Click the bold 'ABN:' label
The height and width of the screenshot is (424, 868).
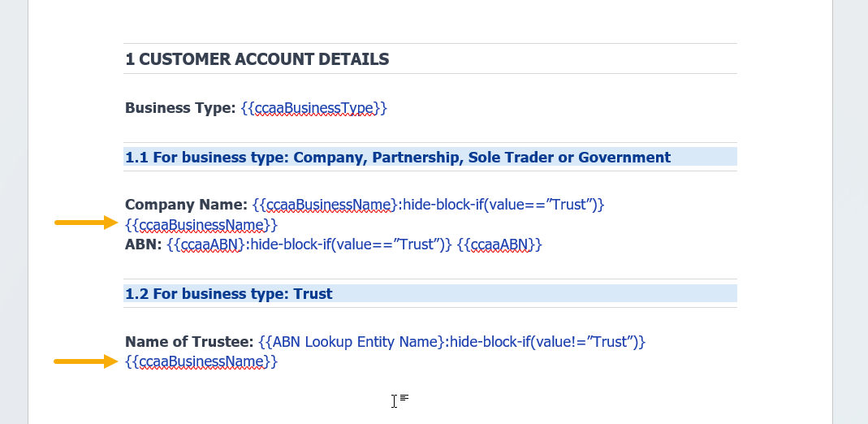[x=144, y=244]
